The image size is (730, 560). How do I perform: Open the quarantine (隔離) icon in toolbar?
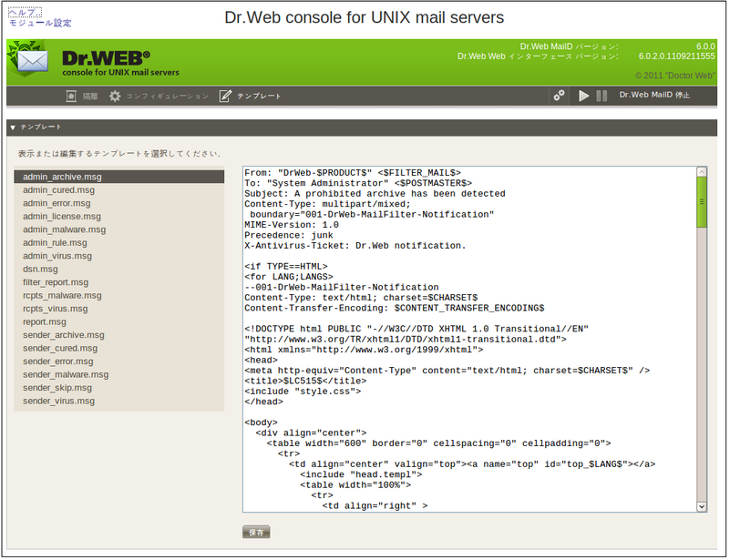[71, 97]
